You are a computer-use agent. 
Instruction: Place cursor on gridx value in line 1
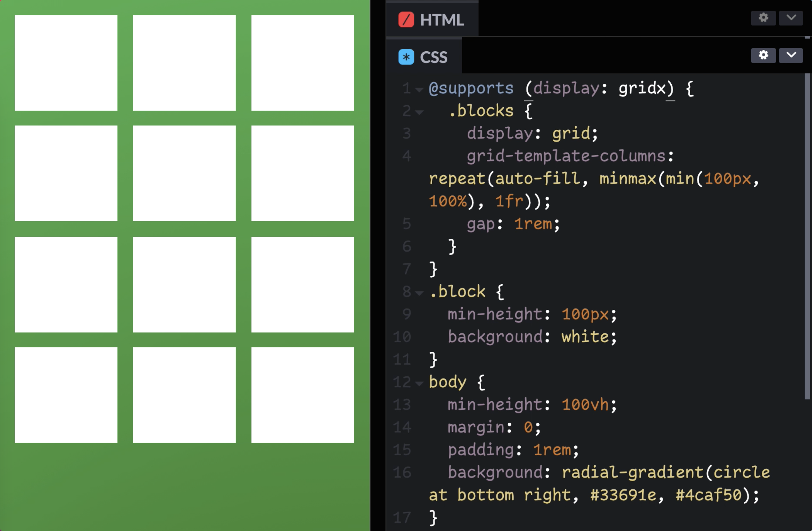click(x=641, y=88)
